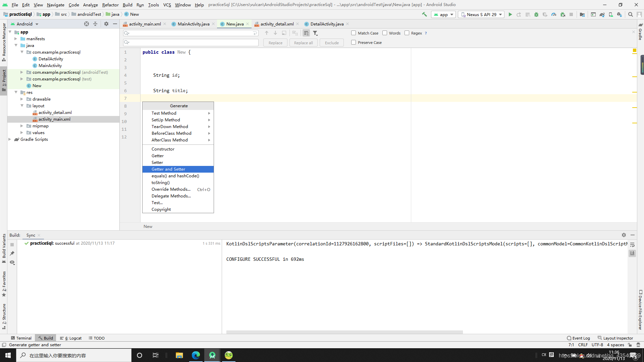Screen dimensions: 644x362
Task: Click the Scroll from Source target icon
Action: [x=87, y=24]
